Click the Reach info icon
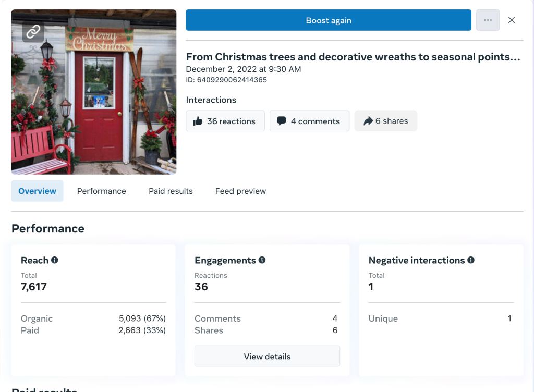 54,260
